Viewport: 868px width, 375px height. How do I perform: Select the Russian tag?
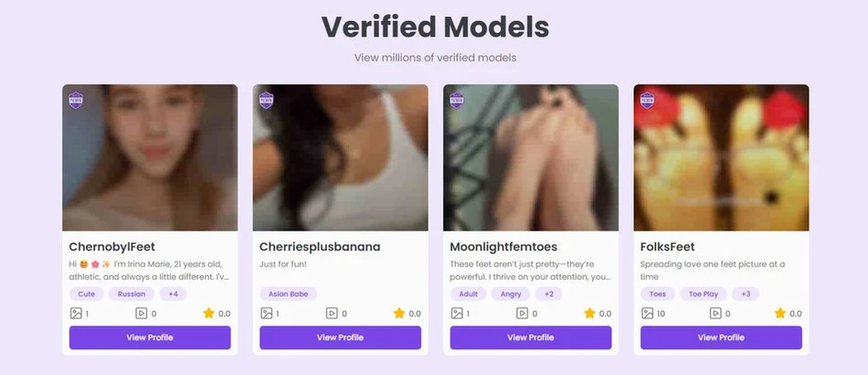pos(132,294)
